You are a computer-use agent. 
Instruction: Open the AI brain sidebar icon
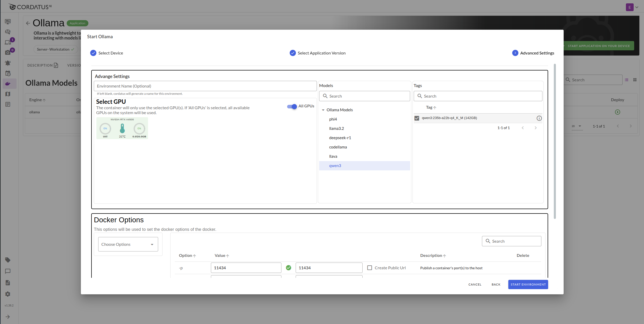pos(8,32)
